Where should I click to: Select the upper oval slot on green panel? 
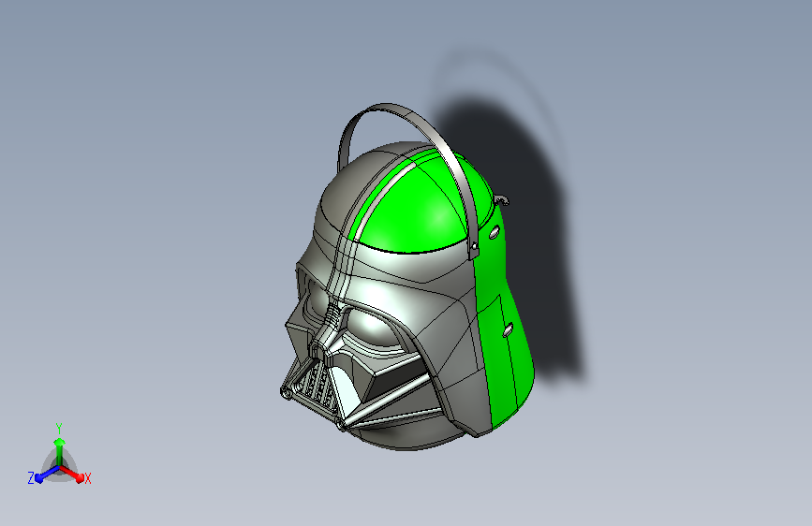494,231
